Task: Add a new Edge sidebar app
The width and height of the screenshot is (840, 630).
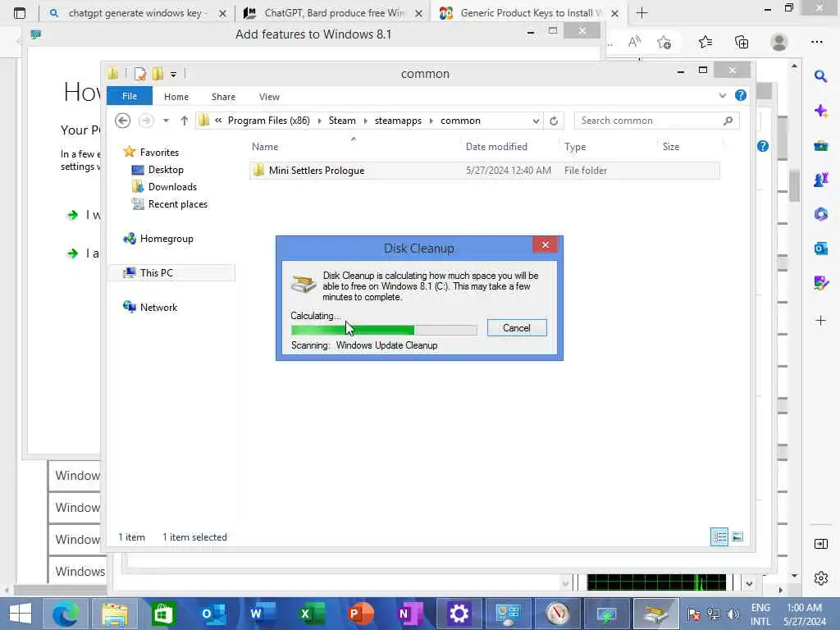Action: (x=820, y=321)
